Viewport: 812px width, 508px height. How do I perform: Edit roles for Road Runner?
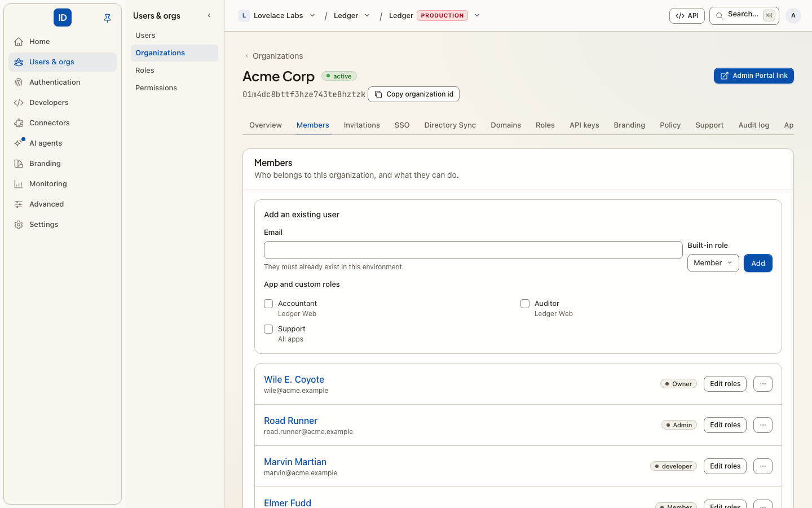tap(725, 425)
